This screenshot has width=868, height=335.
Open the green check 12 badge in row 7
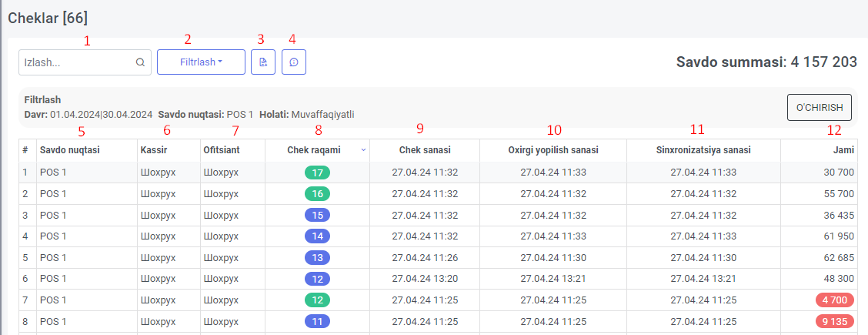(317, 300)
